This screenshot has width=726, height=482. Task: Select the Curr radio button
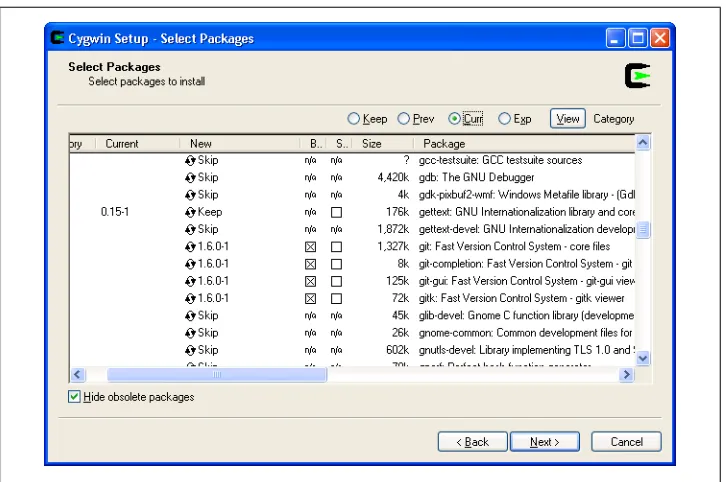(x=454, y=119)
